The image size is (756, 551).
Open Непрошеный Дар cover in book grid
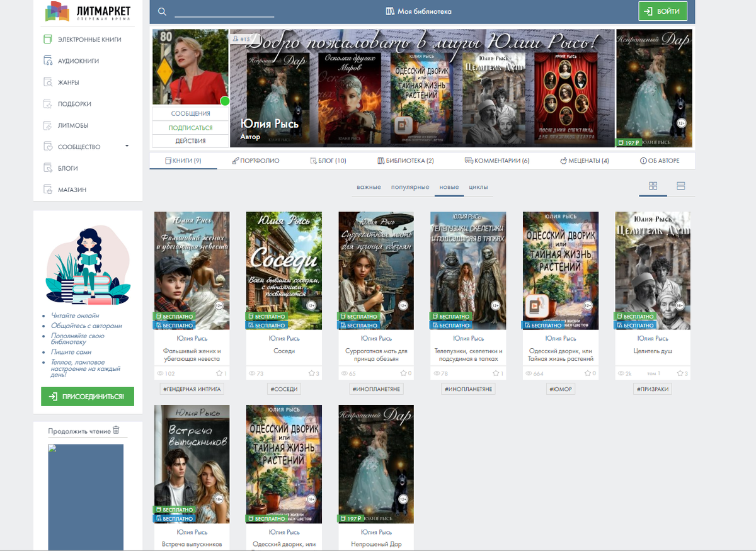point(376,463)
